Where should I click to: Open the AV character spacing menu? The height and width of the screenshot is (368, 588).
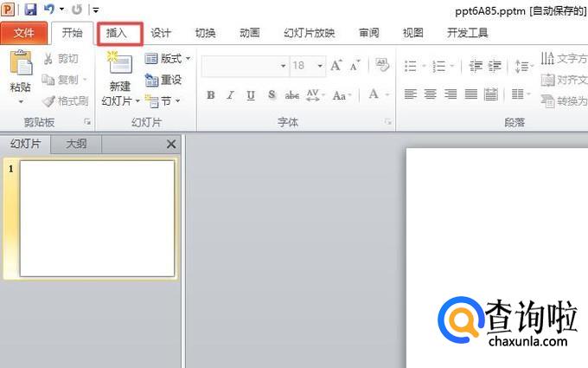[x=315, y=95]
